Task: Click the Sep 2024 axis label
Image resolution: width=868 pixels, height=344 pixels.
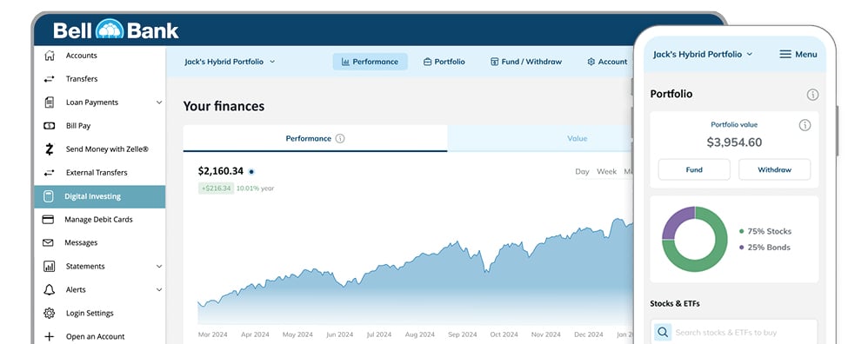Action: click(x=462, y=334)
